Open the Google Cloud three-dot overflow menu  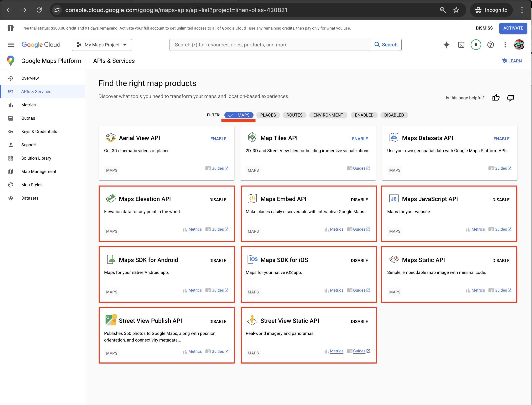point(505,45)
